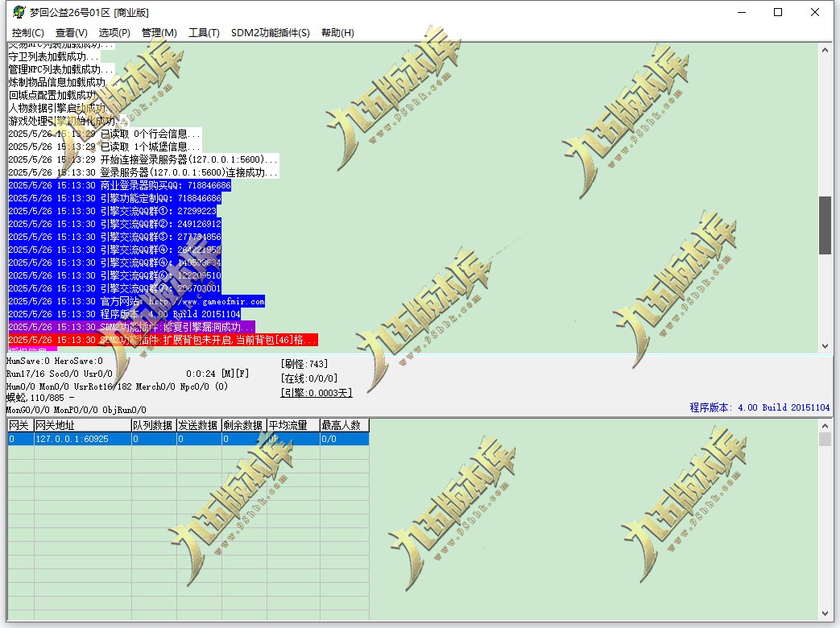
Task: Click the 发送数据 column header
Action: pos(199,425)
